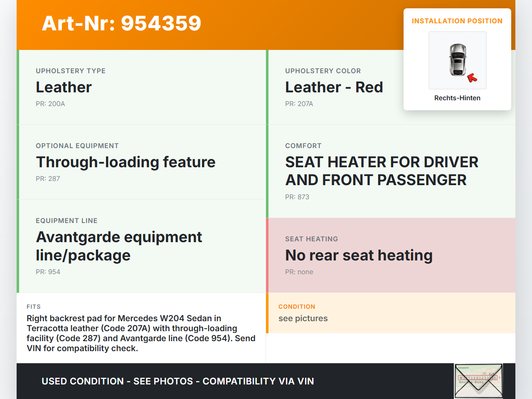Click the car icon in Installation Position

click(458, 59)
